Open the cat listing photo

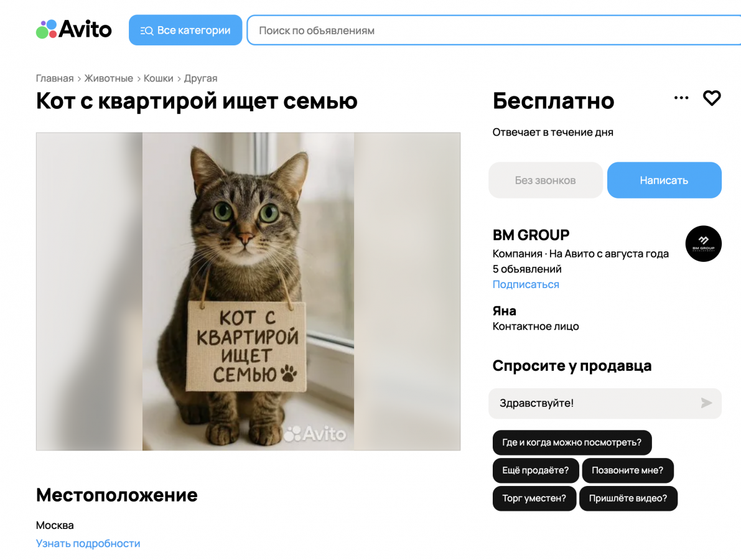click(248, 291)
